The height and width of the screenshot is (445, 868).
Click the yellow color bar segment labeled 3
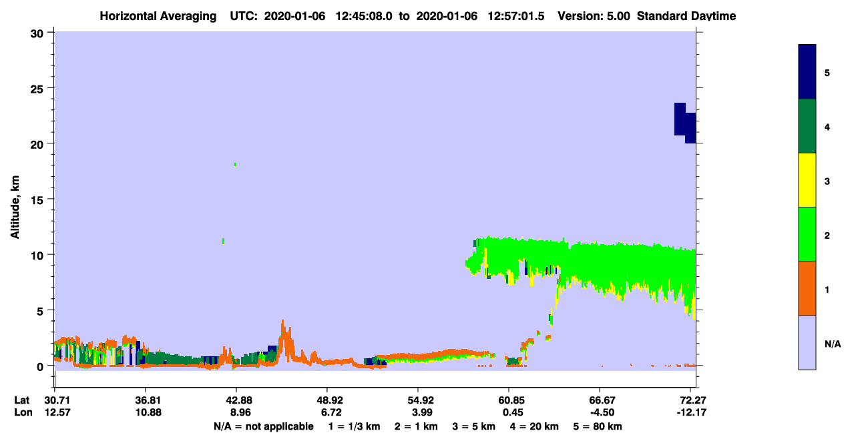[x=807, y=180]
